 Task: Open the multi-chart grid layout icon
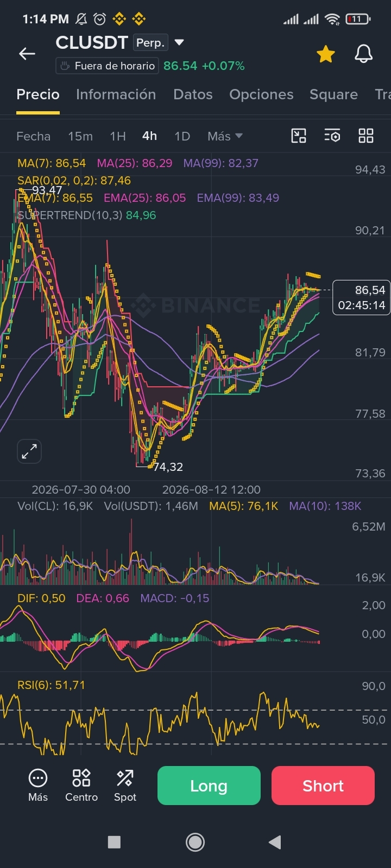pos(366,136)
